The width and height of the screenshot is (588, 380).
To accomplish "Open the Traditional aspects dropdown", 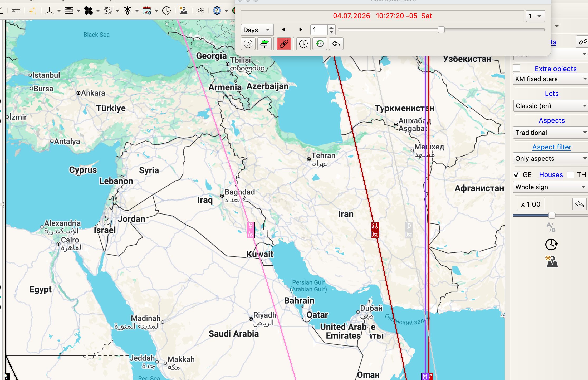I will tap(550, 133).
